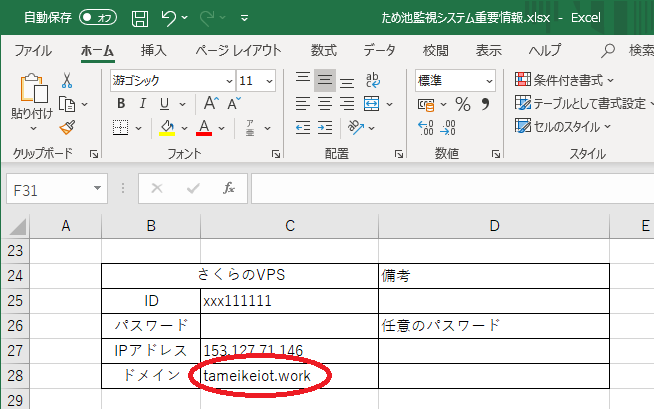
Task: Click the percent style icon
Action: click(x=462, y=104)
